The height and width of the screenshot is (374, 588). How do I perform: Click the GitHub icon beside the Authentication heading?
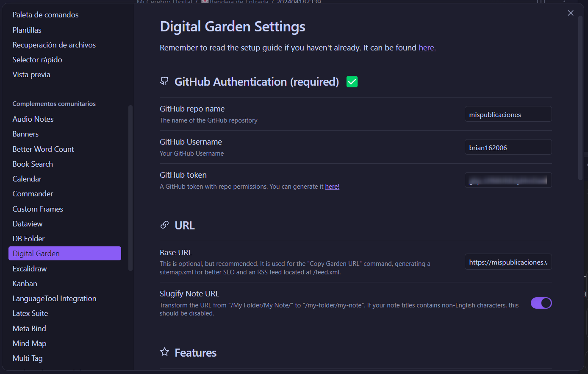(x=164, y=81)
